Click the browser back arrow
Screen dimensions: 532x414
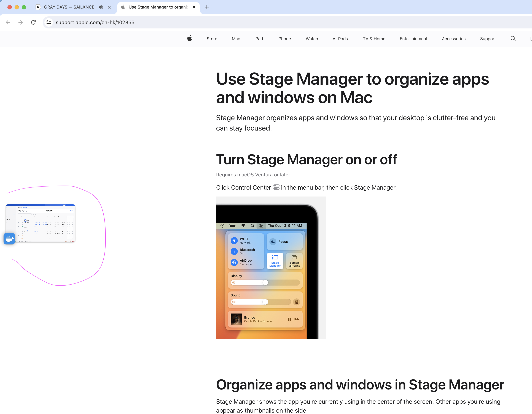(8, 22)
